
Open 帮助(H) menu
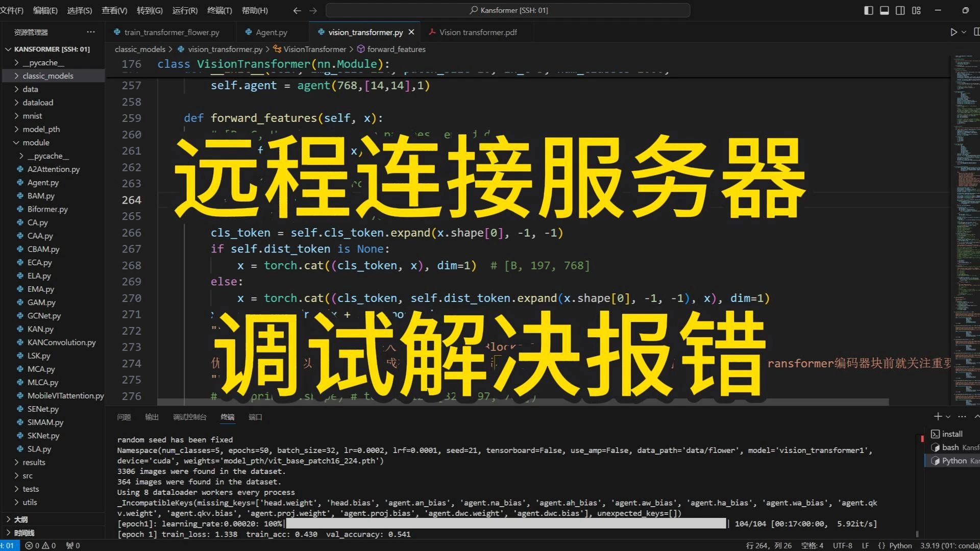click(x=254, y=10)
